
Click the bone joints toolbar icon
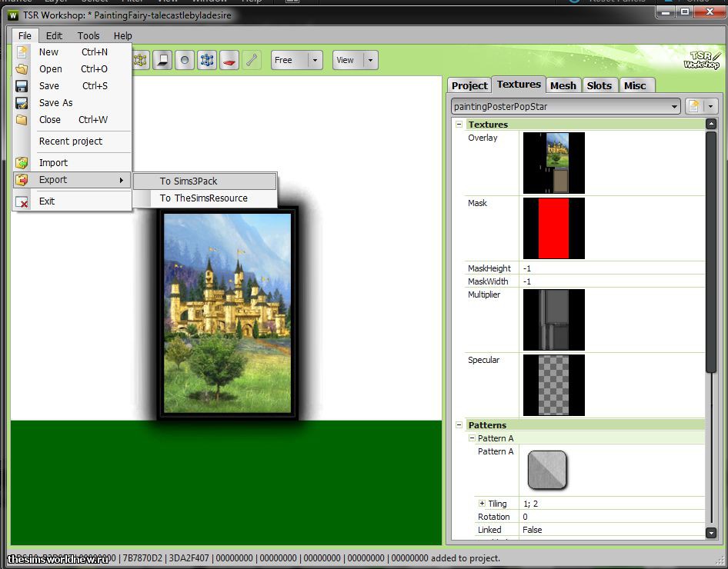tap(252, 60)
